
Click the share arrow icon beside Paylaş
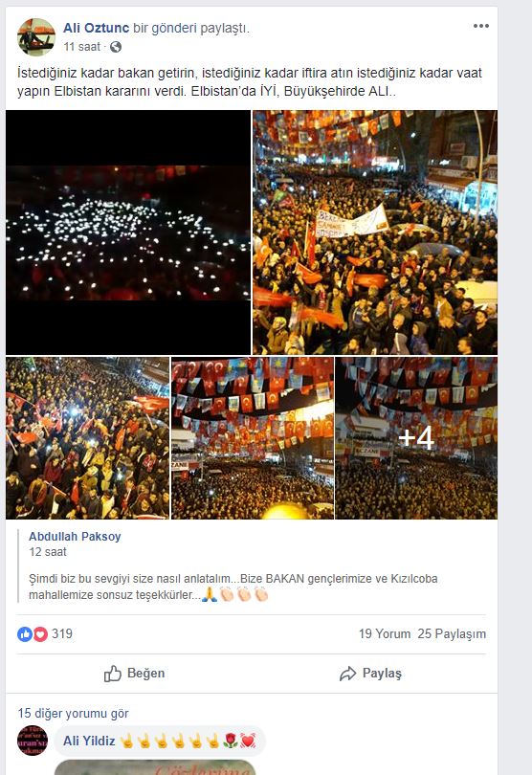click(347, 674)
